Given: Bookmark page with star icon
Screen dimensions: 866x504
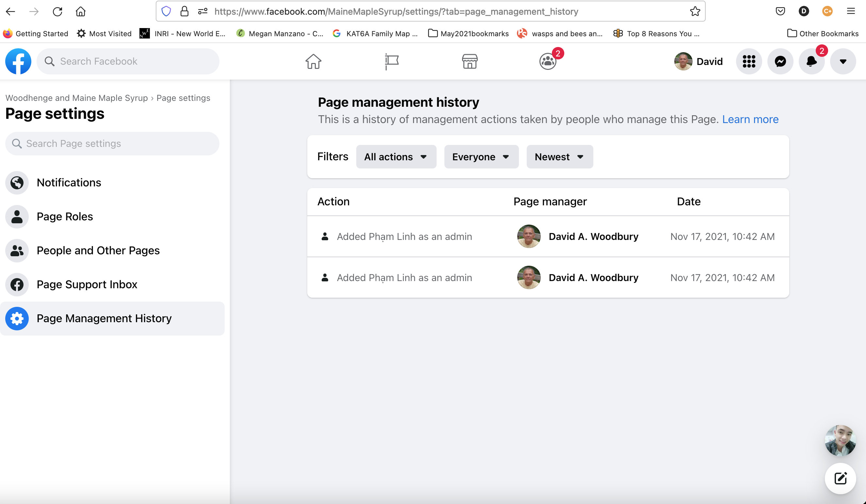Looking at the screenshot, I should click(x=695, y=11).
